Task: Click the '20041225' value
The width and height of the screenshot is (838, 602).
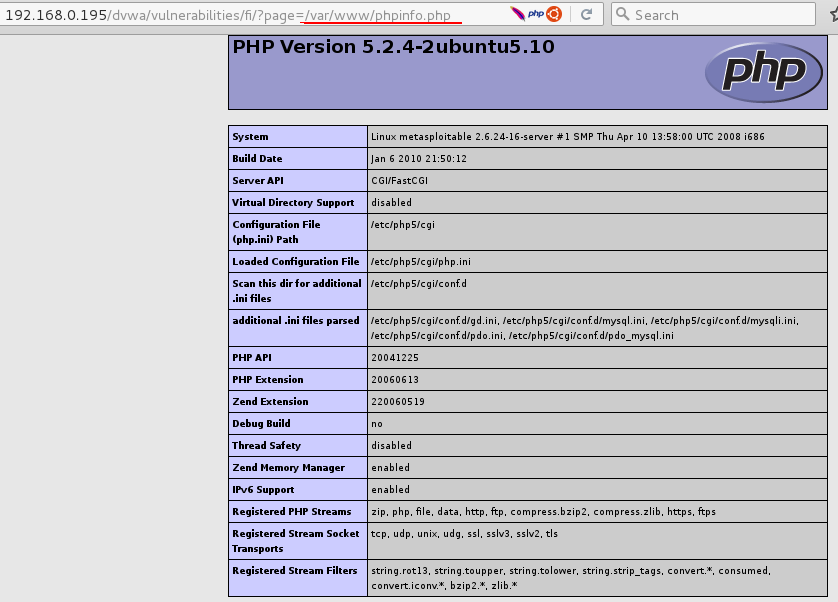Action: click(x=395, y=358)
